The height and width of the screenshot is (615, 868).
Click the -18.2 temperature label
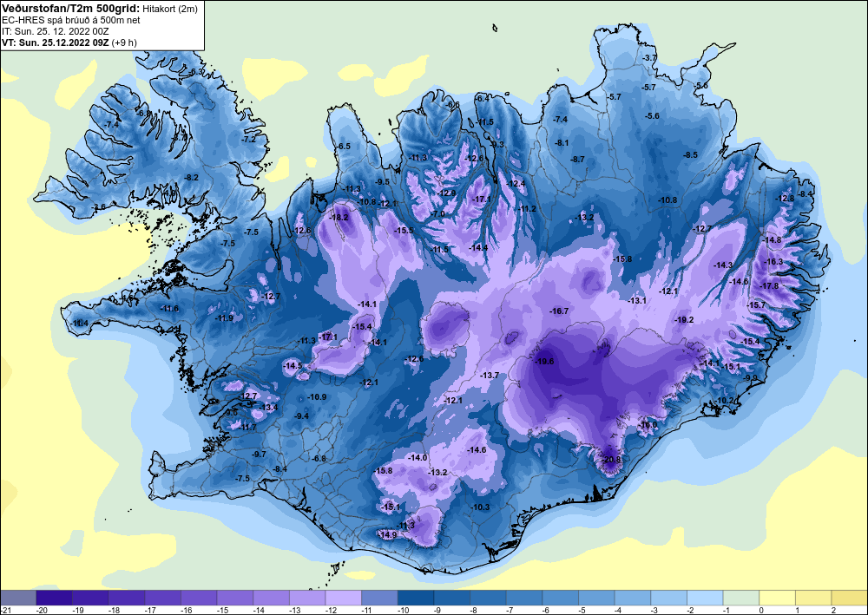click(339, 218)
